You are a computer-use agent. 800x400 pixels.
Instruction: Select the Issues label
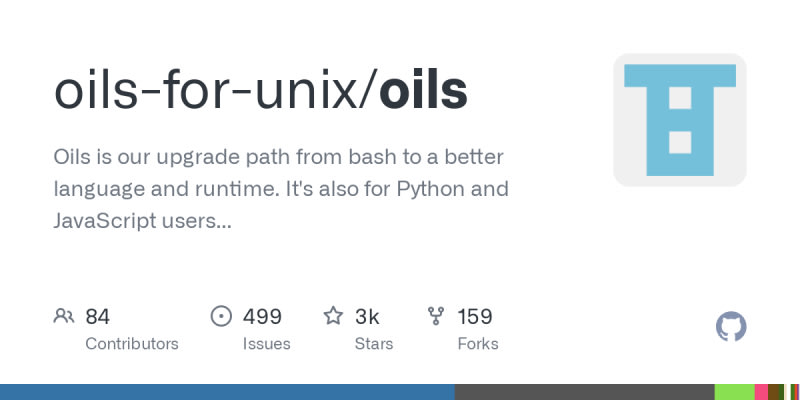click(267, 344)
